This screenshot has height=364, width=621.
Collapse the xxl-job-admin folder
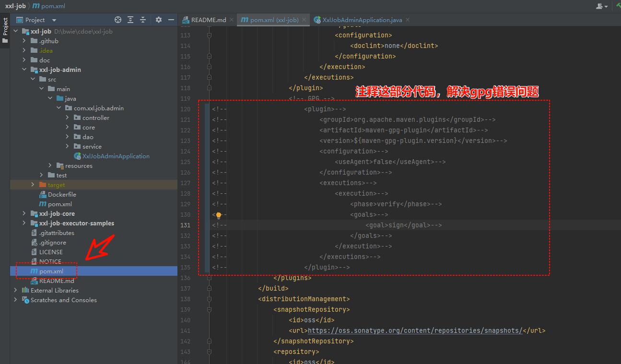pos(24,70)
